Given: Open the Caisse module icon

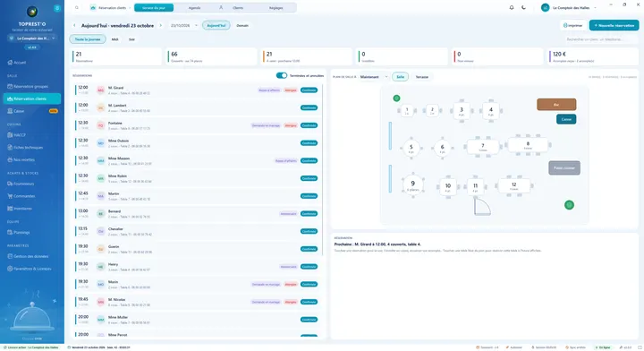Looking at the screenshot, I should 10,111.
